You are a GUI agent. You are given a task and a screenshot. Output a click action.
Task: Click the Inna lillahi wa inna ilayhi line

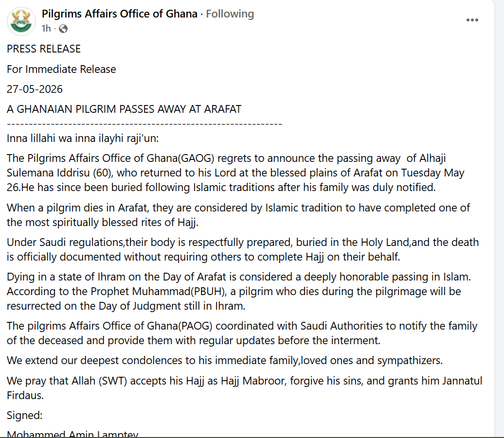click(83, 139)
